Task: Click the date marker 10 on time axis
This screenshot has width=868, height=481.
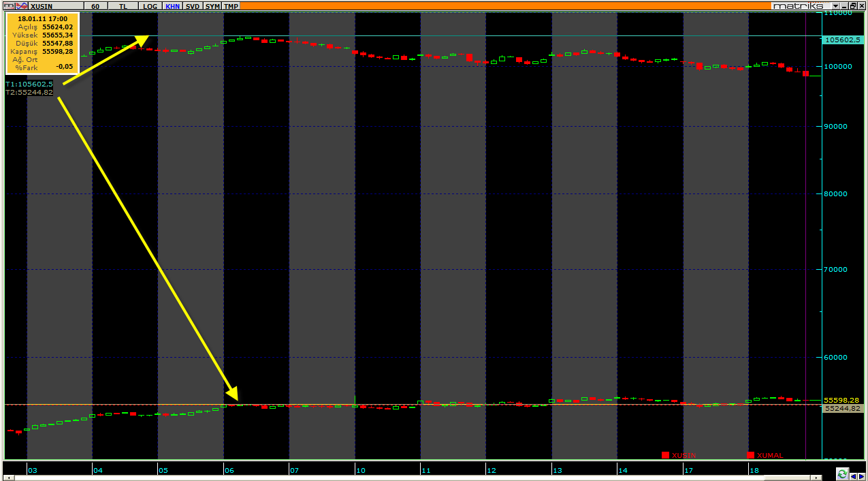Action: [361, 470]
